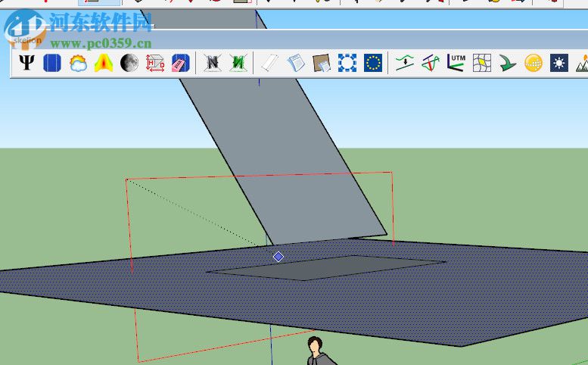Click the blue diamond snap point marker
The width and height of the screenshot is (588, 365).
(278, 257)
